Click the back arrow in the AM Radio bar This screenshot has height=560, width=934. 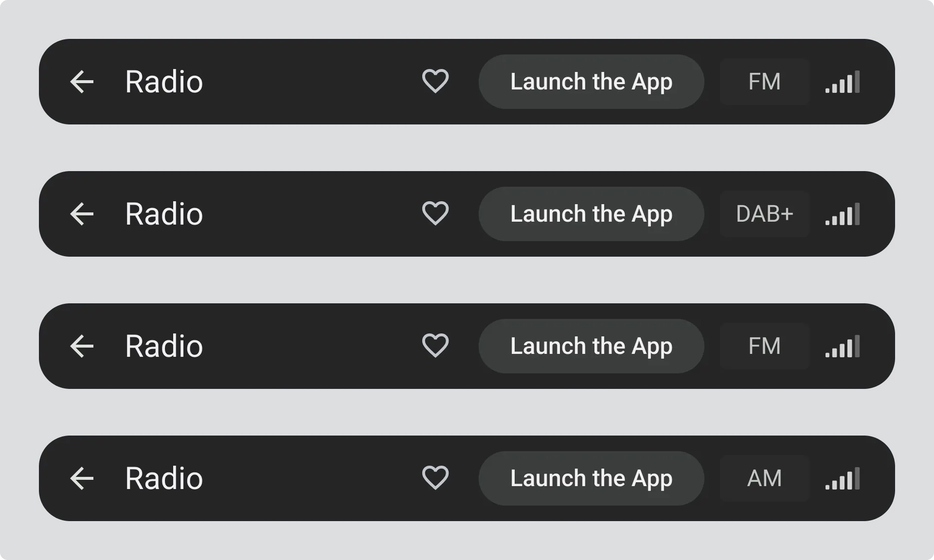tap(82, 478)
